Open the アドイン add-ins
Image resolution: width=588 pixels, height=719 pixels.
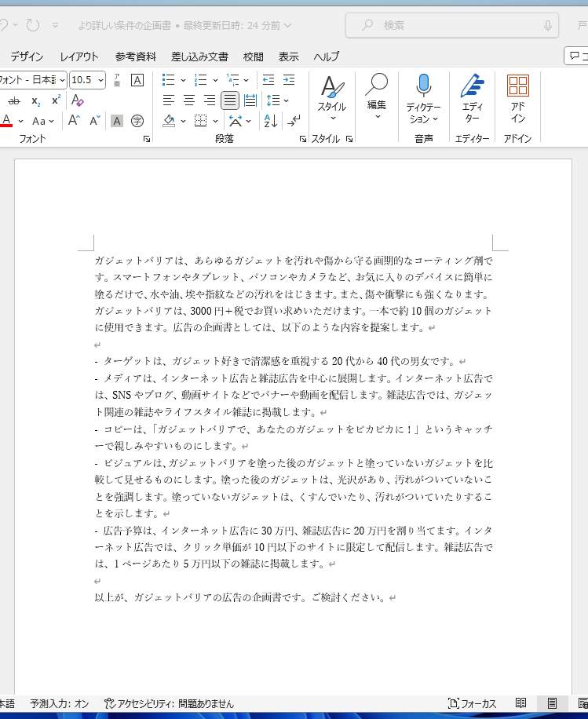coord(518,99)
